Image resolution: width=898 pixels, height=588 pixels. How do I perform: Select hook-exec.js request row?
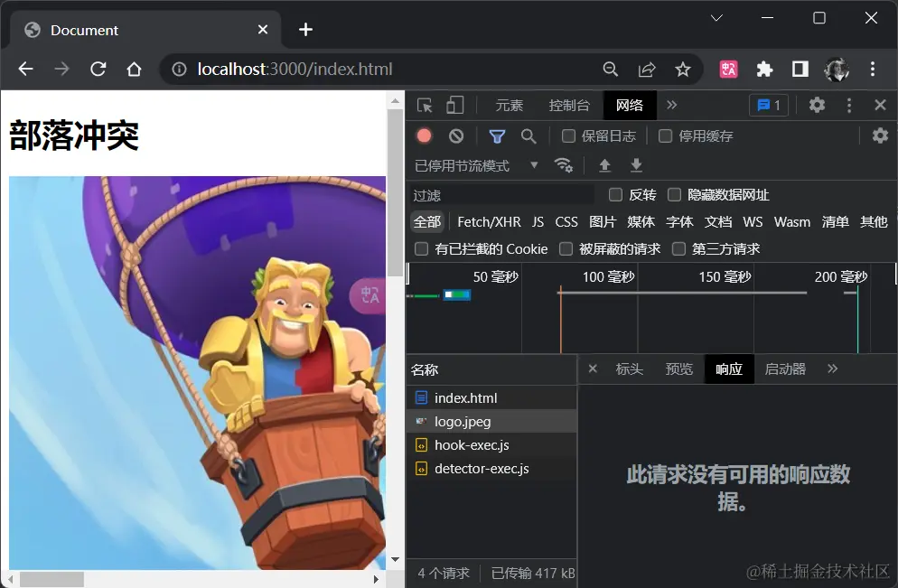[491, 445]
